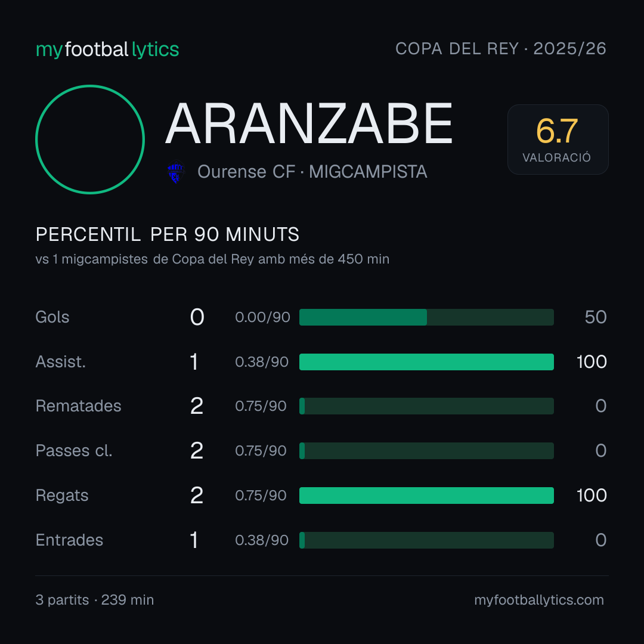Click the myfootballytics logo

107,49
